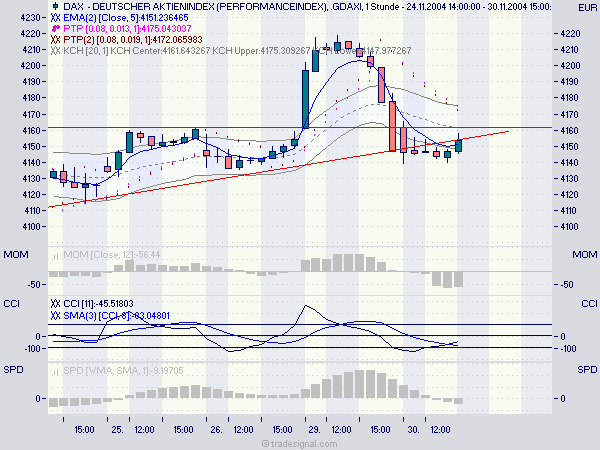Click the EMA(2) legend line icon
This screenshot has width=600, height=450.
tap(55, 18)
